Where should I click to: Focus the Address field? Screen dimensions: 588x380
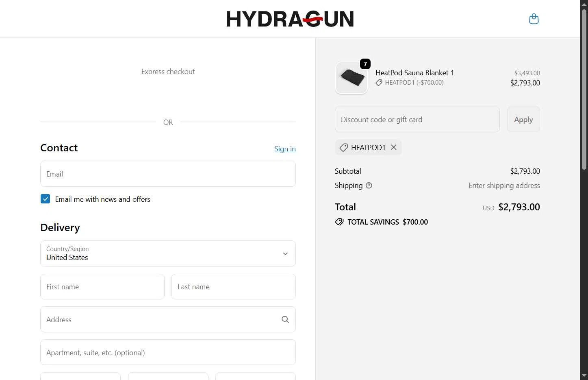click(x=168, y=319)
